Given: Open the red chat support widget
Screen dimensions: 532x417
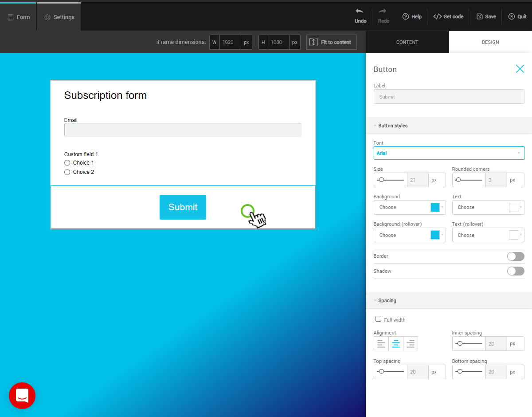Looking at the screenshot, I should (22, 395).
